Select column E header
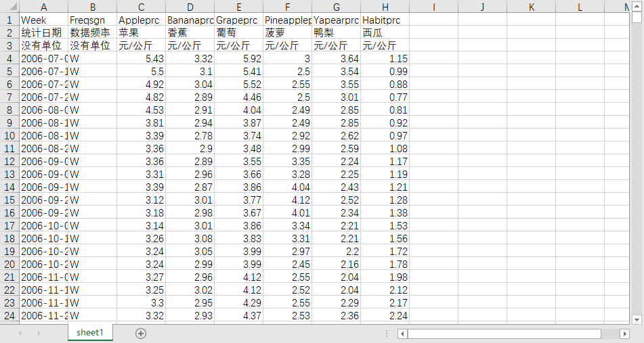644x343 pixels. [x=239, y=7]
